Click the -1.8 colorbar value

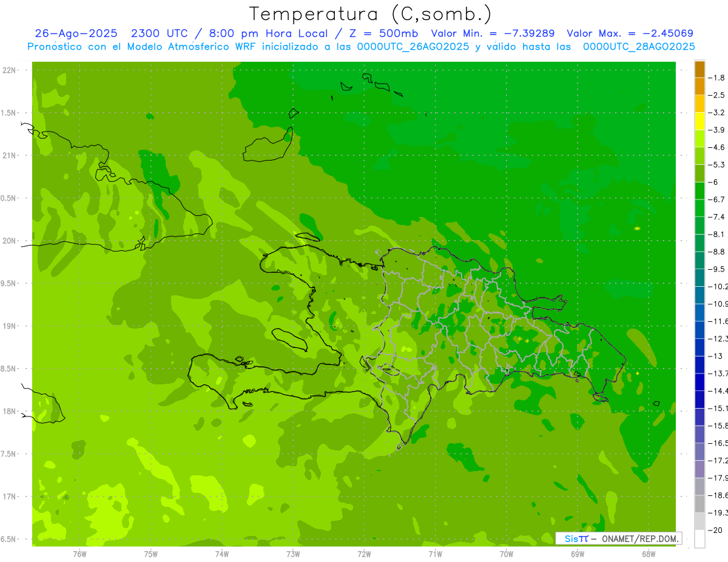[x=716, y=78]
